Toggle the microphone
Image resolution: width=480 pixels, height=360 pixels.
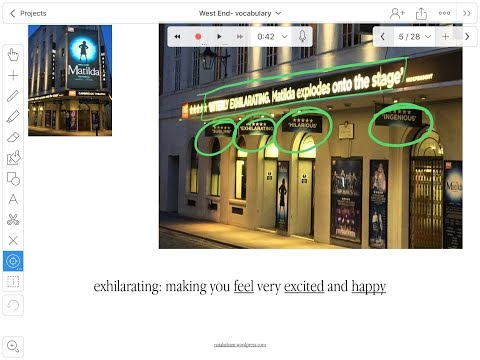[x=302, y=36]
